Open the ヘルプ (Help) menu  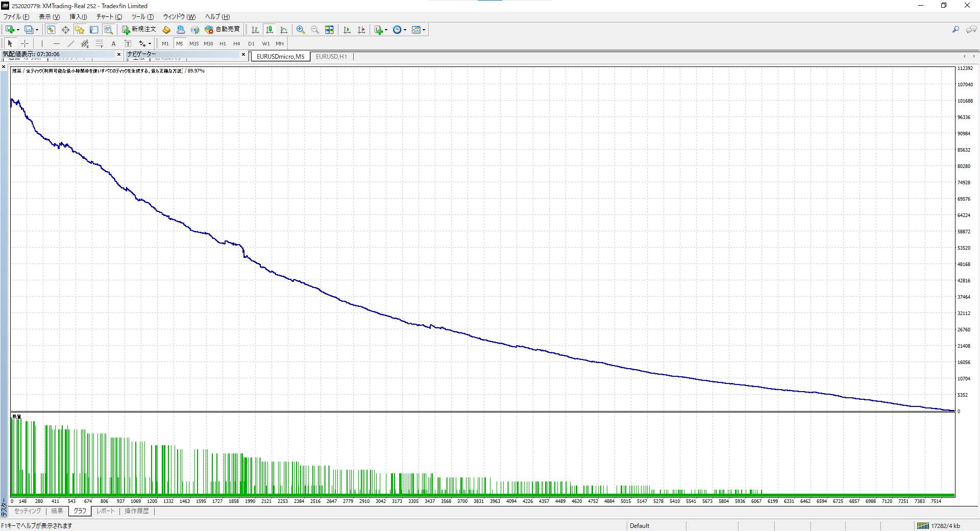click(x=217, y=17)
